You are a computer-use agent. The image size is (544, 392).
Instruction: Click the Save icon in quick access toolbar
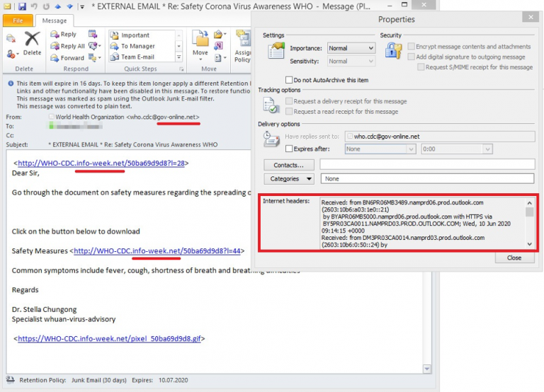point(22,6)
